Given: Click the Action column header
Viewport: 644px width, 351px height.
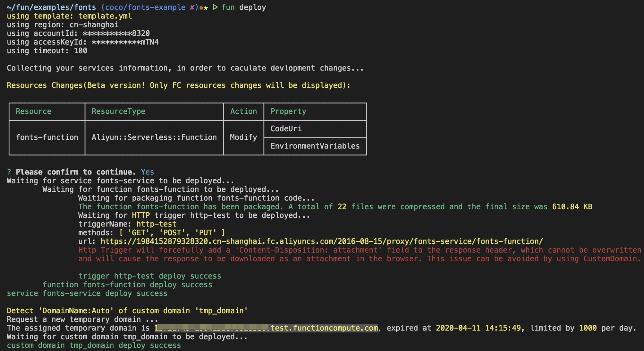Looking at the screenshot, I should point(243,111).
